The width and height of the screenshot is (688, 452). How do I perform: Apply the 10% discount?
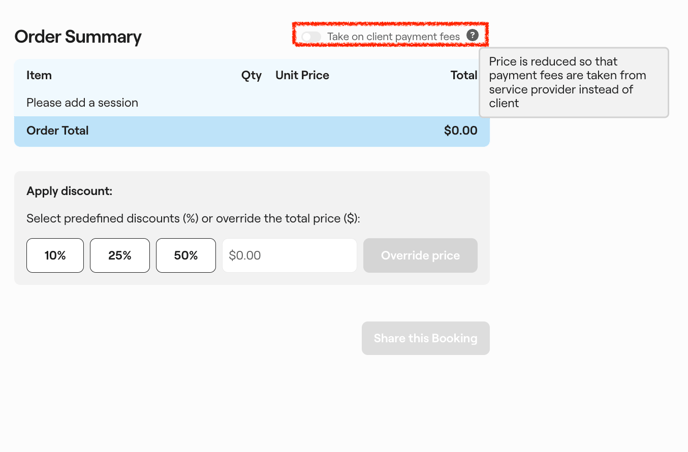click(x=55, y=256)
